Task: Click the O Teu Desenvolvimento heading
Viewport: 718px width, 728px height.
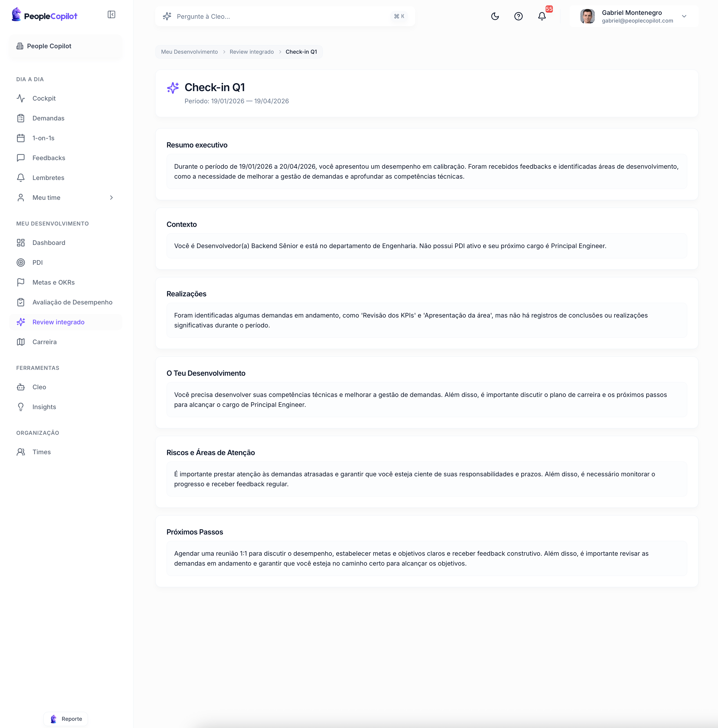Action: (x=206, y=373)
